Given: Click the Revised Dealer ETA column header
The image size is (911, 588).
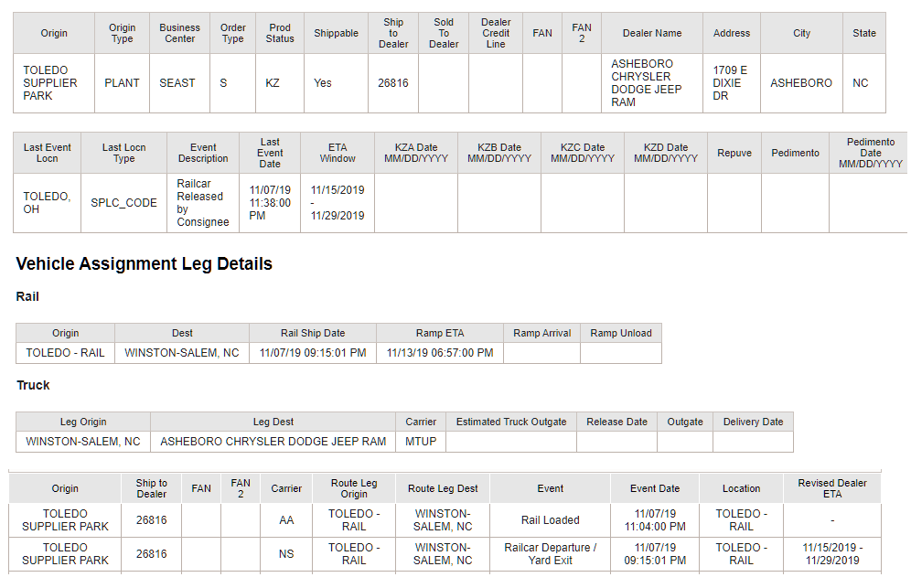Looking at the screenshot, I should (832, 488).
